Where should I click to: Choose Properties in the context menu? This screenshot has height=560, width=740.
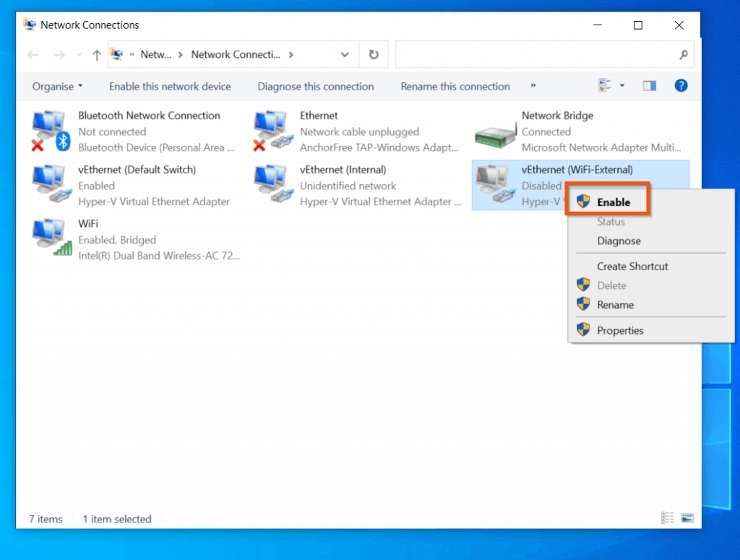[620, 329]
